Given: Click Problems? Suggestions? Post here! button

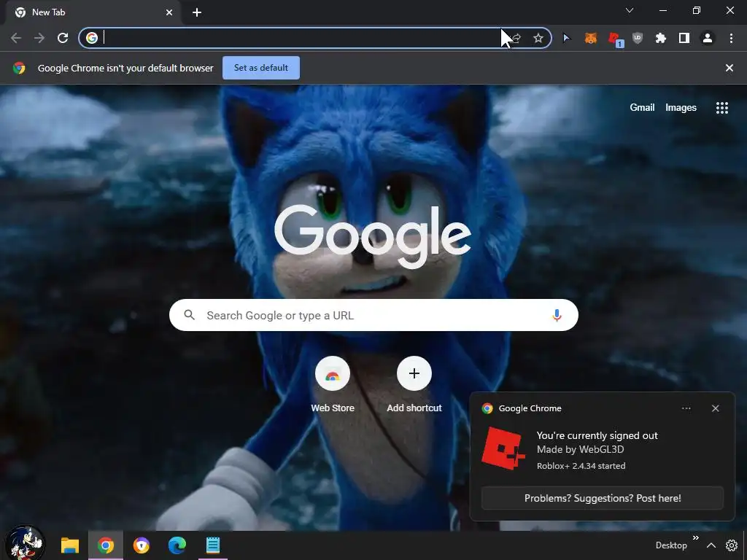Looking at the screenshot, I should point(602,498).
